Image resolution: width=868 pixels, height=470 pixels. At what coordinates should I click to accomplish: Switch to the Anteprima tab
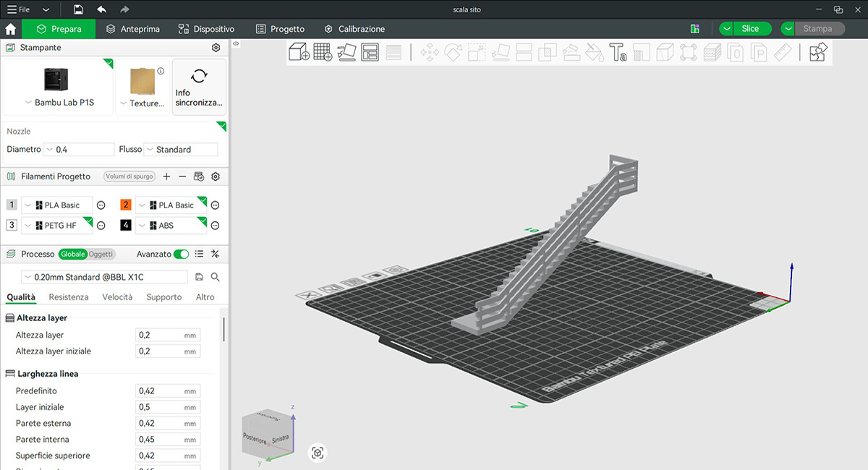[x=132, y=29]
